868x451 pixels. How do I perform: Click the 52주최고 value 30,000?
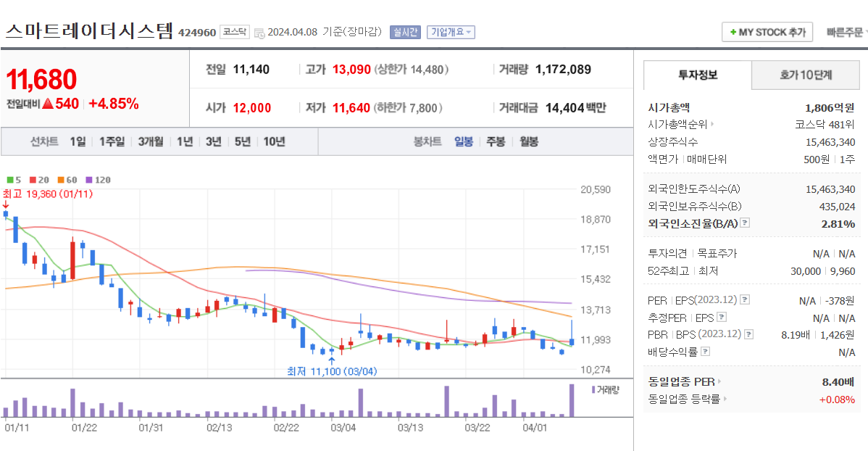tap(806, 271)
